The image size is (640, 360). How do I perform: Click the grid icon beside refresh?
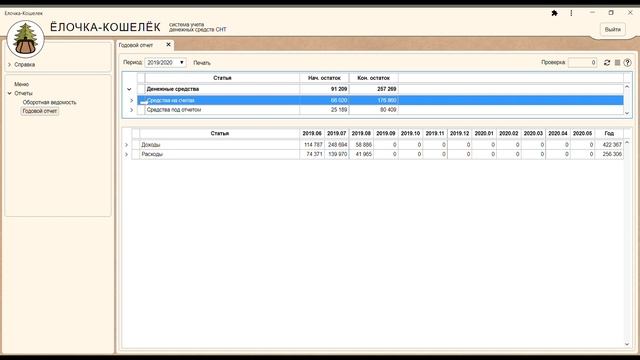point(618,62)
